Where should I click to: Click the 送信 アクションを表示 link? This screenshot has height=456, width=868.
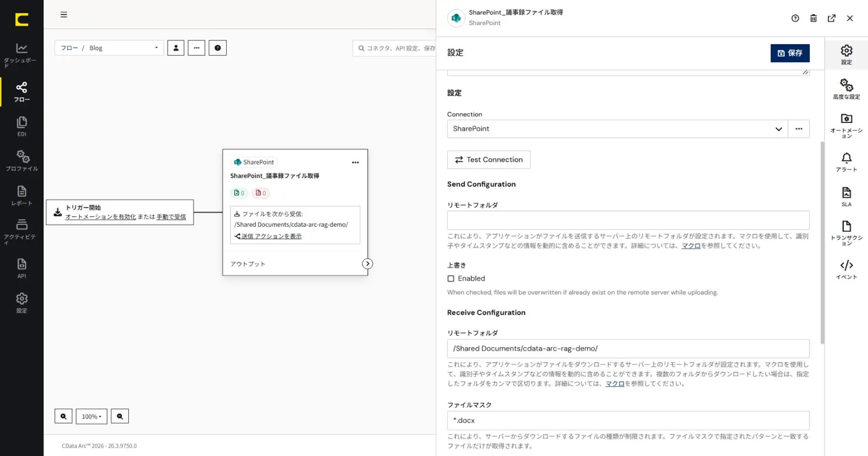[271, 236]
